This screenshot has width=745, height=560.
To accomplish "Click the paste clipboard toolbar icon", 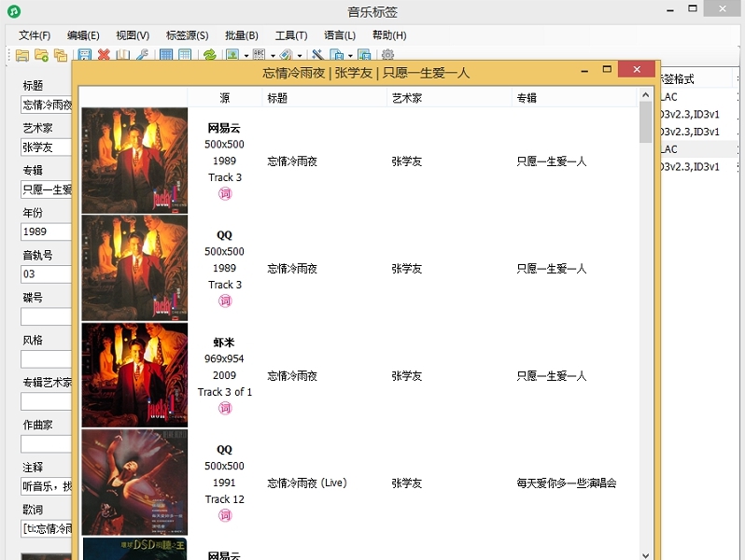I will [336, 55].
